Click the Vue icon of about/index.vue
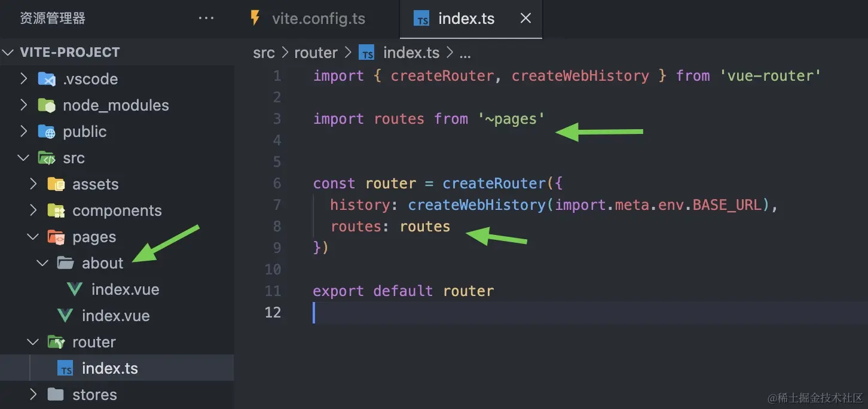Viewport: 868px width, 409px height. [x=75, y=289]
